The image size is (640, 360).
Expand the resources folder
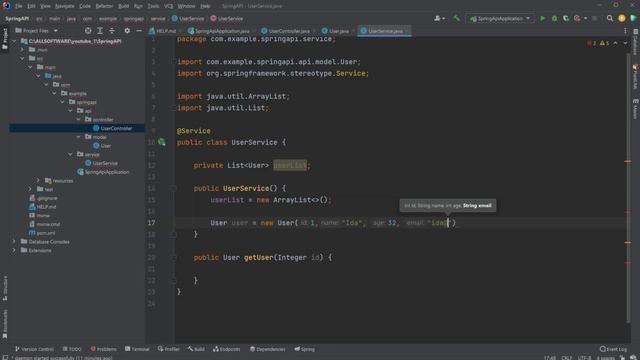pyautogui.click(x=38, y=180)
